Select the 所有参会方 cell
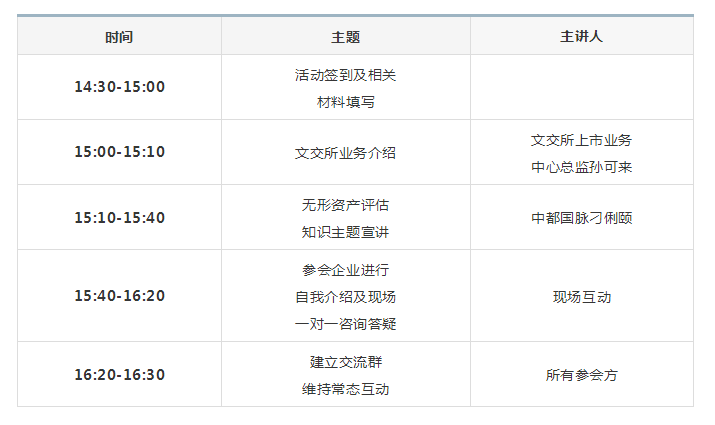 click(582, 374)
